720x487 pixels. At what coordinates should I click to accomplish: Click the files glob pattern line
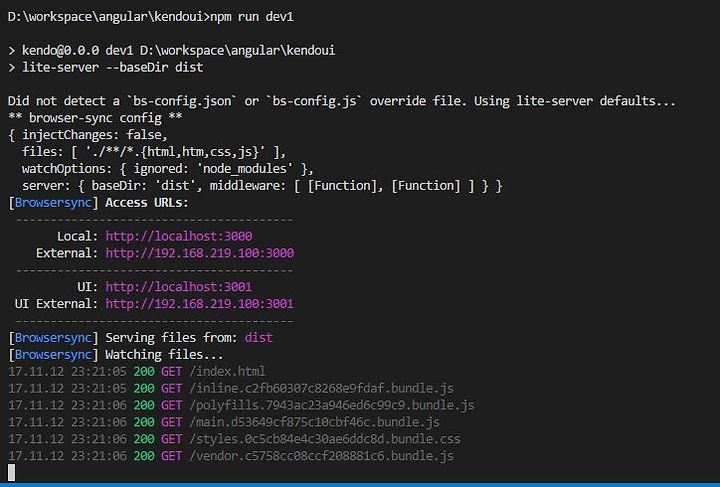[154, 152]
